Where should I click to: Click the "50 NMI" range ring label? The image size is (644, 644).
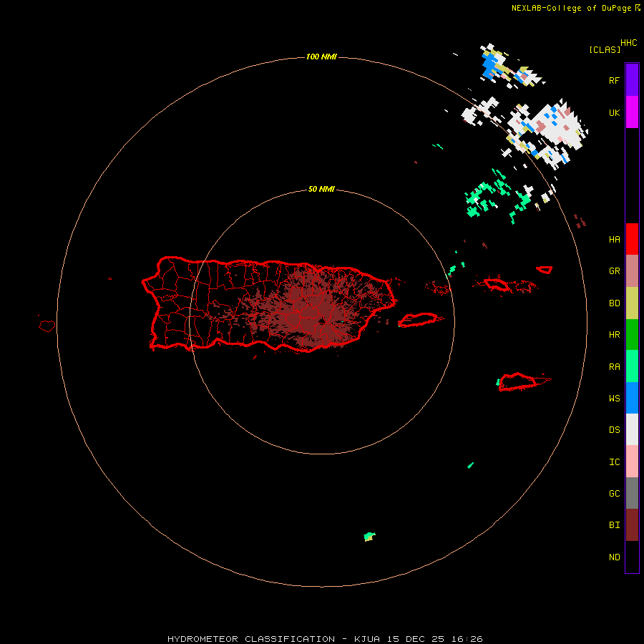coord(321,189)
